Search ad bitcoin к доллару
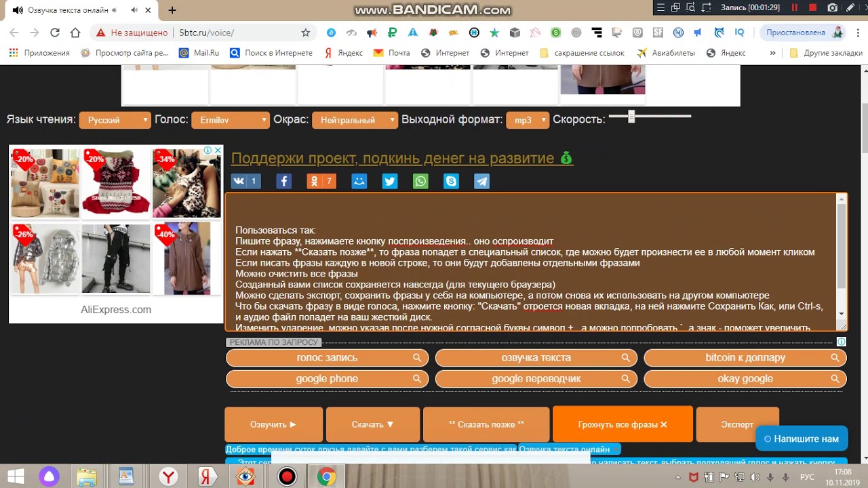This screenshot has width=868, height=488. pyautogui.click(x=745, y=358)
